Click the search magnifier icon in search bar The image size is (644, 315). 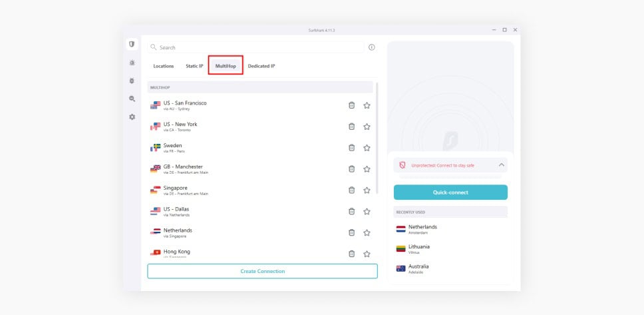tap(154, 47)
